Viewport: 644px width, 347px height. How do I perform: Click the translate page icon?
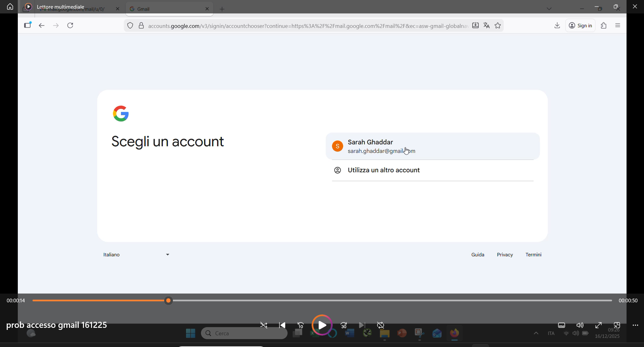click(x=487, y=26)
